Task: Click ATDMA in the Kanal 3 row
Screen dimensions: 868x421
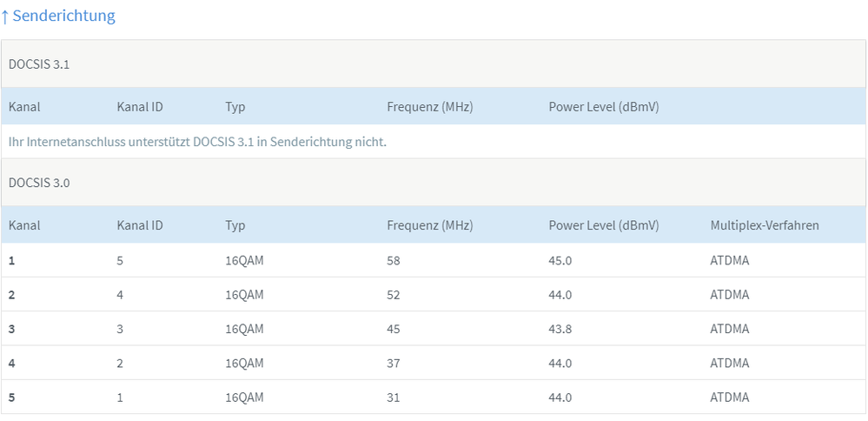Action: (729, 329)
